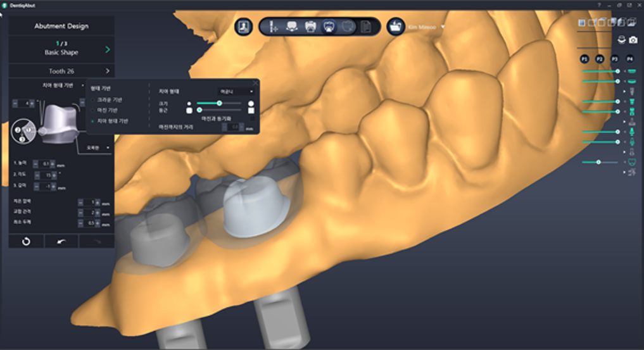This screenshot has height=350, width=644.
Task: Click the document report icon in toolbar
Action: (x=365, y=27)
